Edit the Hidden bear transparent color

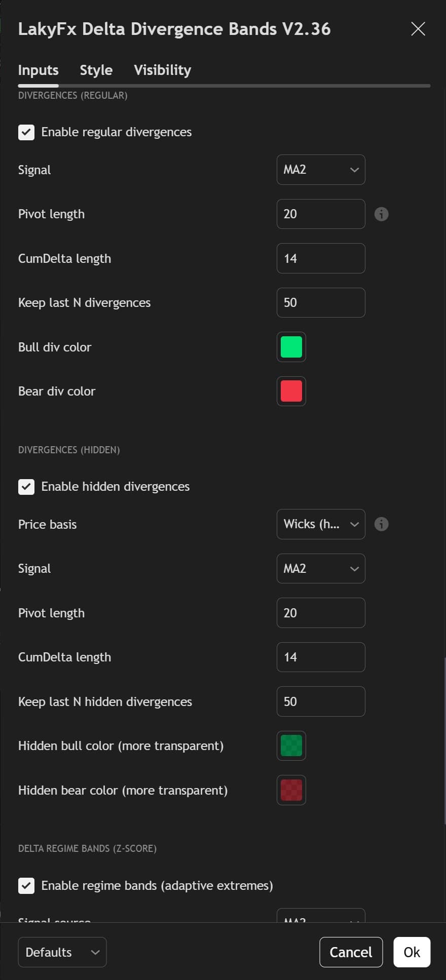[291, 790]
